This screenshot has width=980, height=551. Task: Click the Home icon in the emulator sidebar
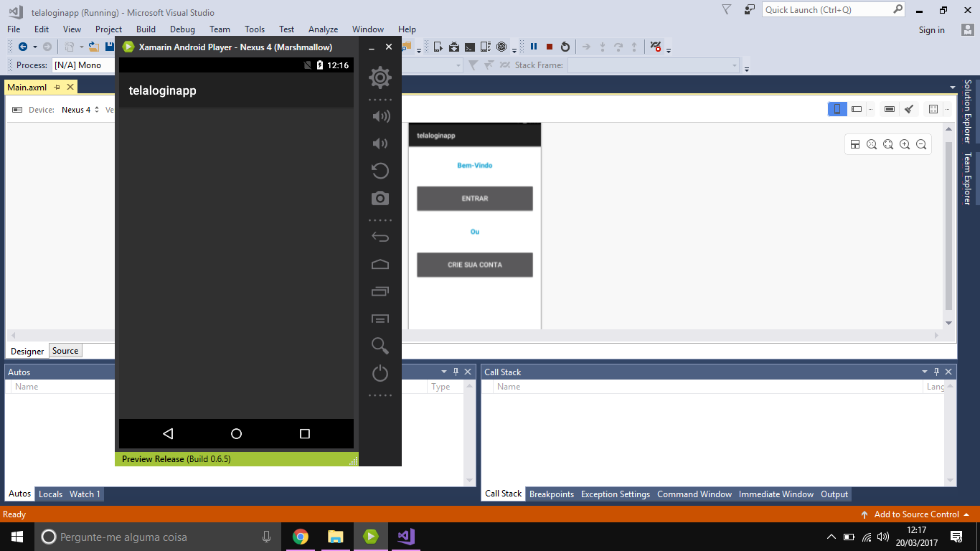(380, 265)
